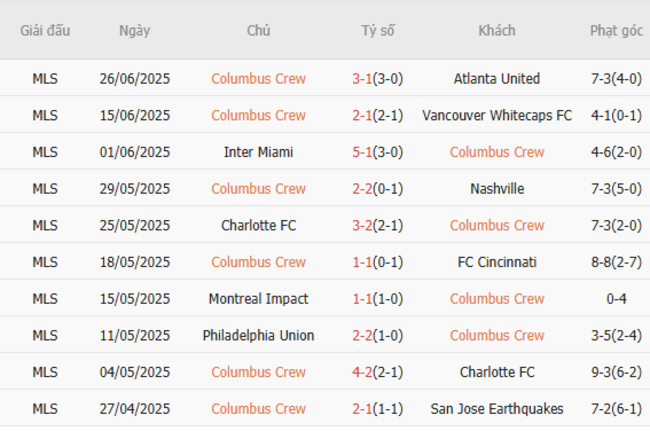Click the 0-4 corner kick result
This screenshot has height=431, width=650.
[616, 299]
